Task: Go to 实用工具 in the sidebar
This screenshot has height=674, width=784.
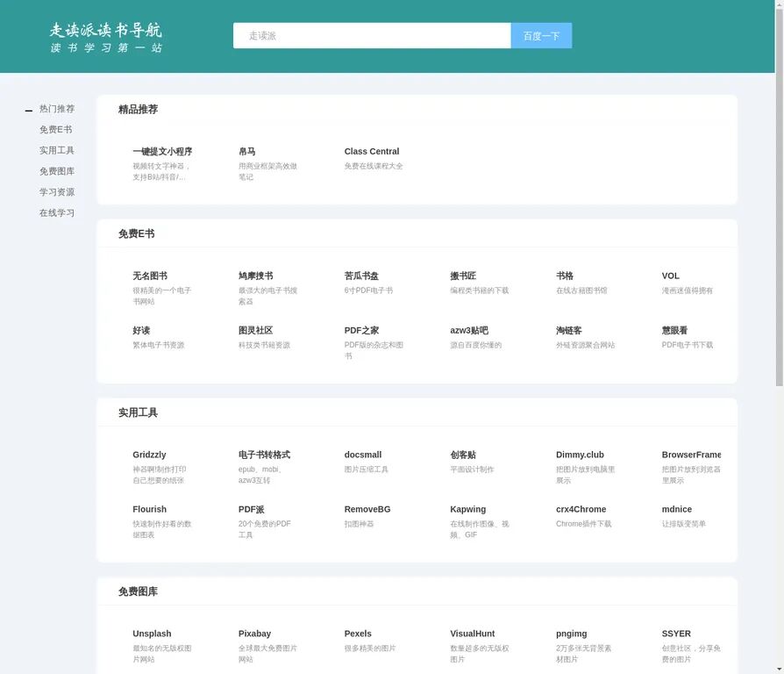Action: tap(57, 150)
